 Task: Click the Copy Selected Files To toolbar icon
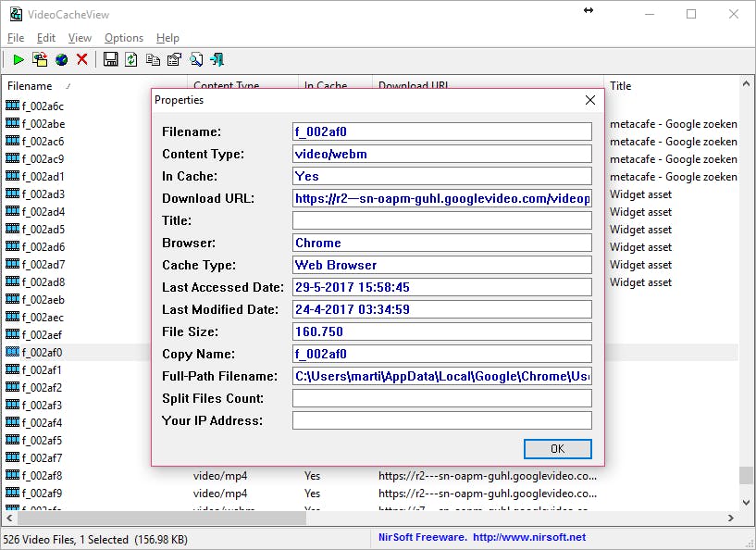[x=40, y=60]
